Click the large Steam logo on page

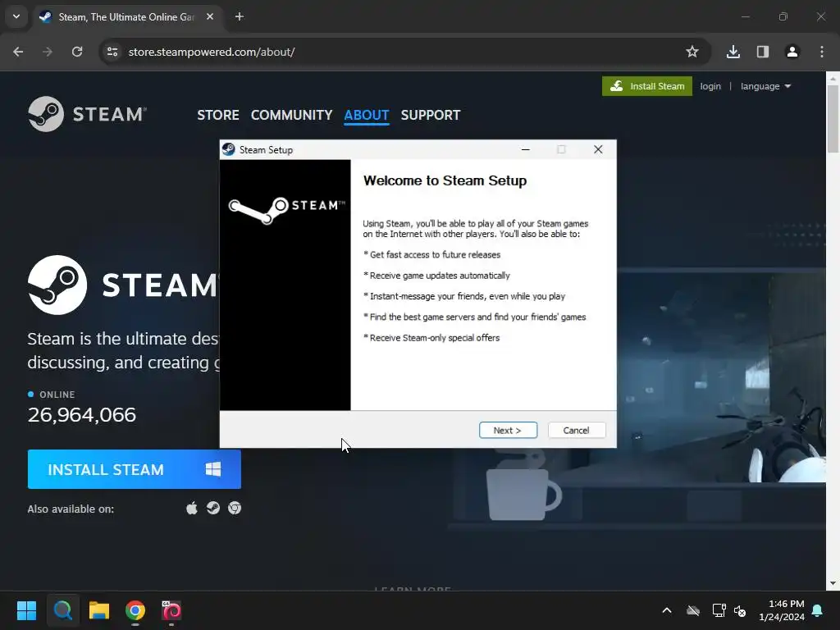[57, 285]
